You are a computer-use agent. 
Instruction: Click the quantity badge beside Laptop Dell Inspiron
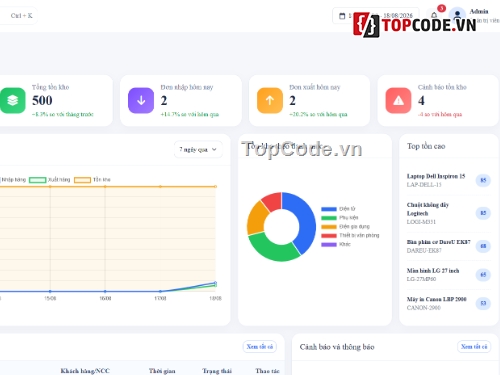[x=483, y=180]
